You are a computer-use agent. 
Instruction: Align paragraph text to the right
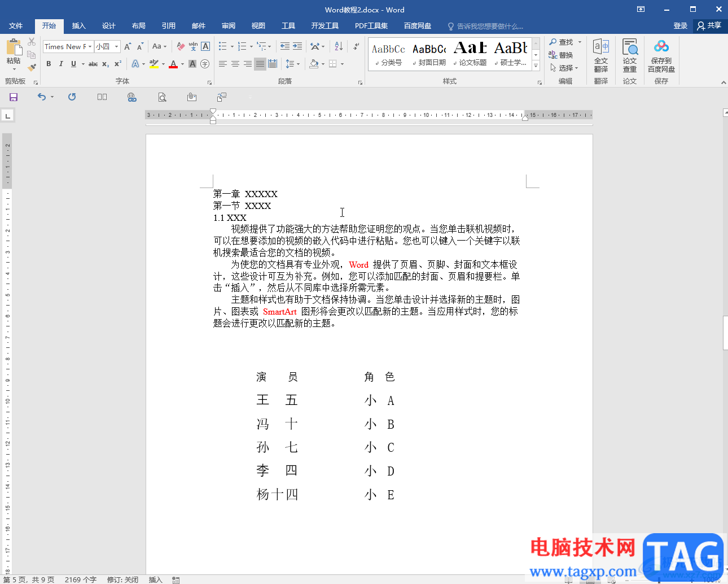click(248, 64)
